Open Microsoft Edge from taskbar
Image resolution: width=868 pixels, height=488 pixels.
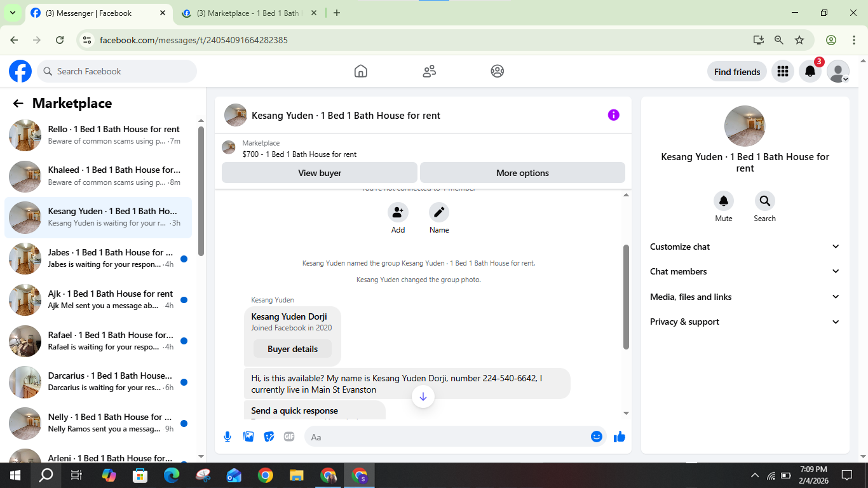coord(172,475)
